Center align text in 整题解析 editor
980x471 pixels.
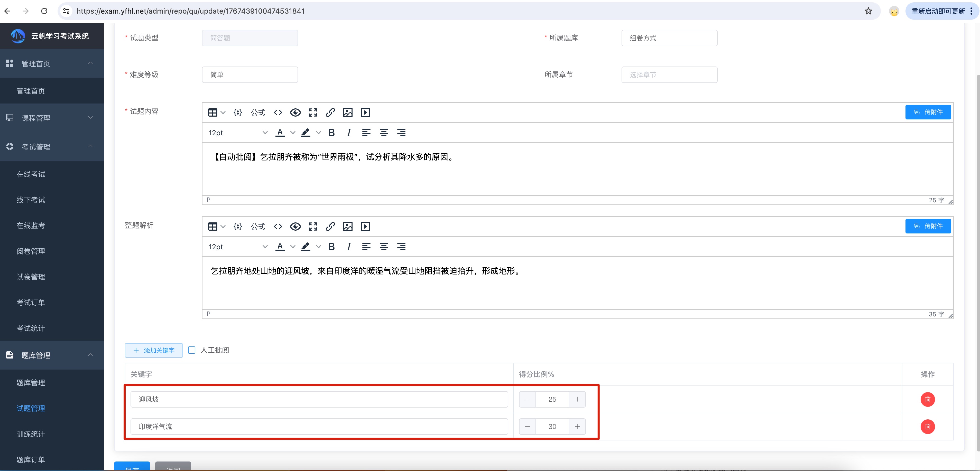383,247
